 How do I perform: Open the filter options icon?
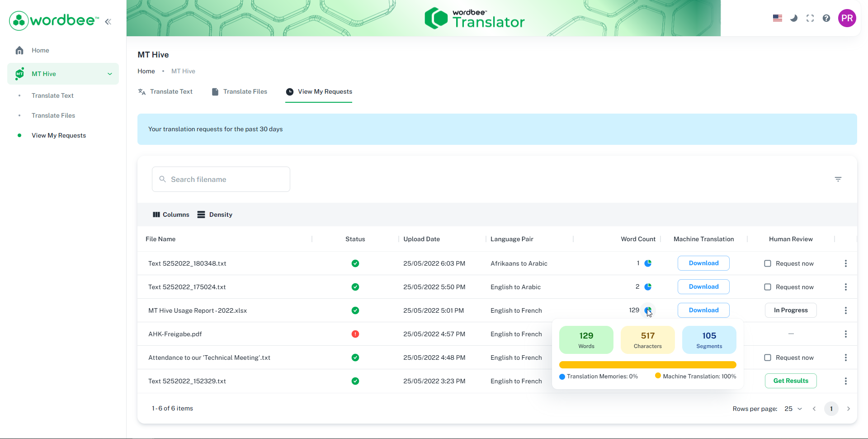pos(839,179)
